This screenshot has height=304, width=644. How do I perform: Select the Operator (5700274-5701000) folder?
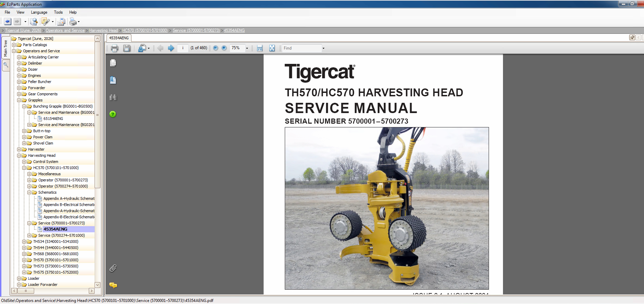pyautogui.click(x=63, y=186)
